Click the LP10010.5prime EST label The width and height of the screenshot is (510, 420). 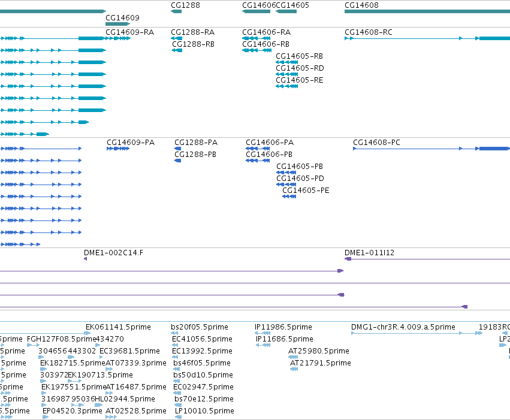(204, 411)
